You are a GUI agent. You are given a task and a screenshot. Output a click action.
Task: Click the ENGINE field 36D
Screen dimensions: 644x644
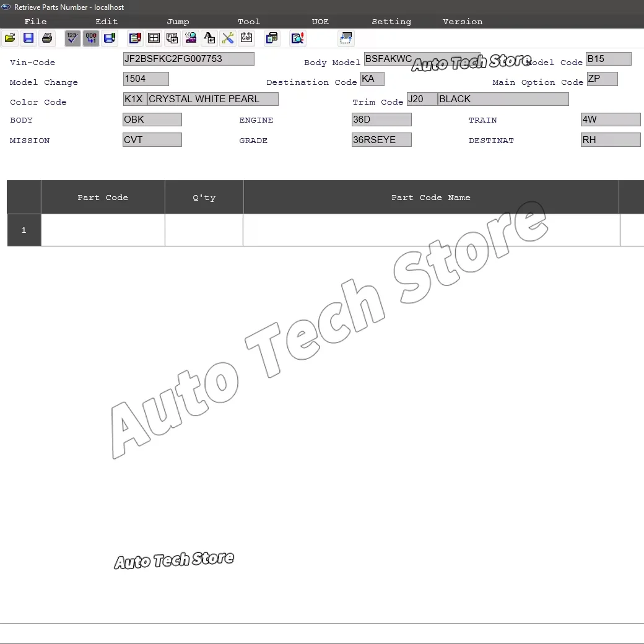pos(381,120)
